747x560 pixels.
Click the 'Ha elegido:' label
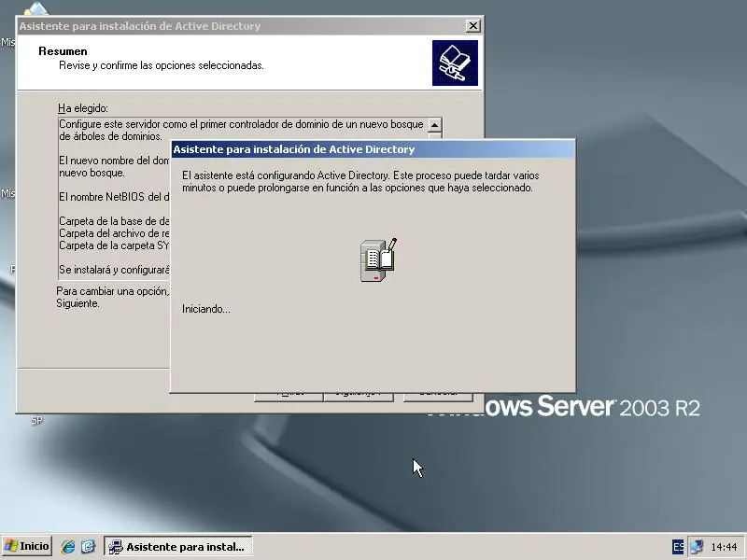[83, 108]
